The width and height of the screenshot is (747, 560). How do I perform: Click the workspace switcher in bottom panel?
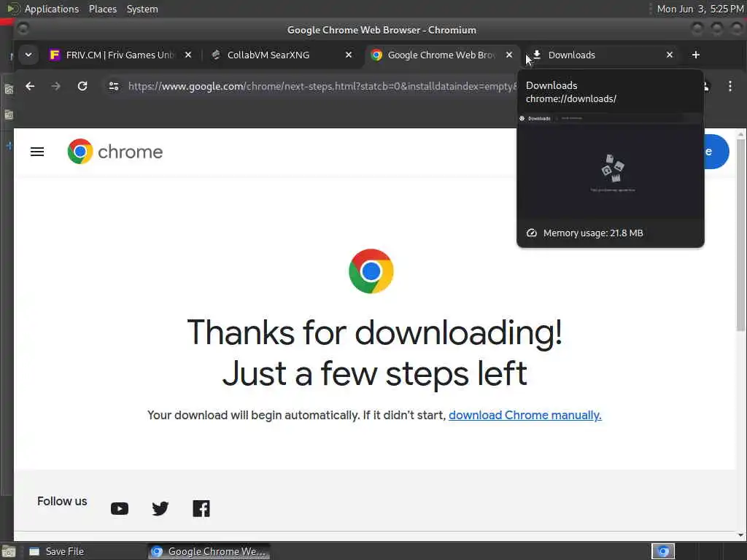click(x=663, y=551)
